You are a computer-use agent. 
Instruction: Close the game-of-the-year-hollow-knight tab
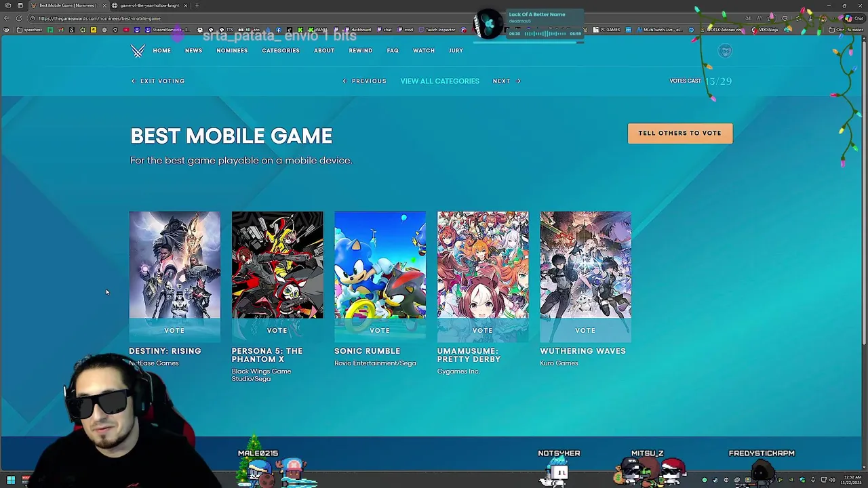point(185,5)
